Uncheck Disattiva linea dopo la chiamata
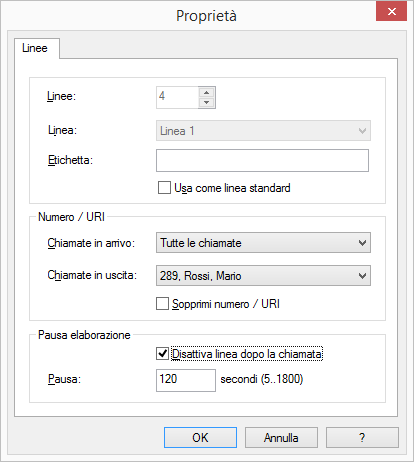The image size is (414, 462). click(x=162, y=354)
